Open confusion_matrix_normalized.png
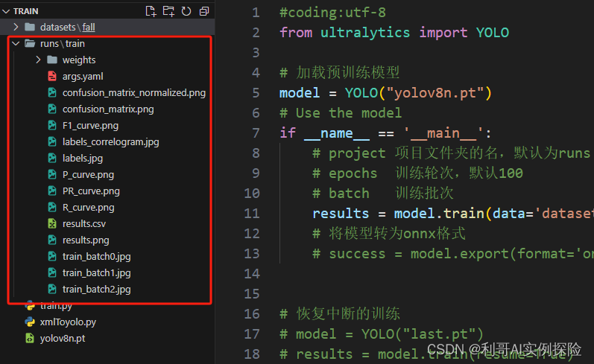This screenshot has height=364, width=594. coord(134,93)
